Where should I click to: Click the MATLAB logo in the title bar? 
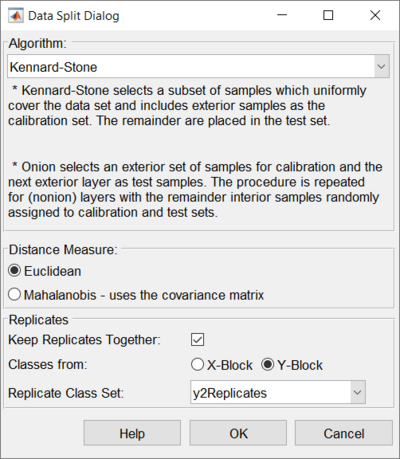tap(16, 15)
